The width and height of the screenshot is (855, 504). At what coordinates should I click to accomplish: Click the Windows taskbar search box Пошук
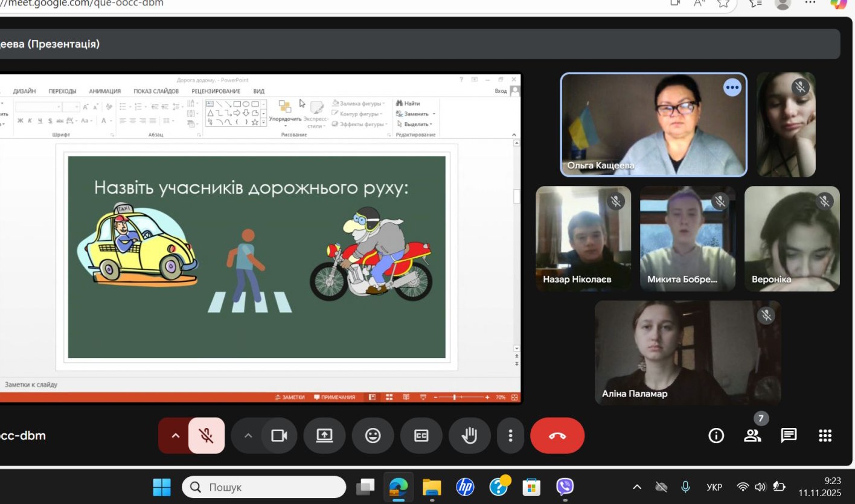click(264, 487)
